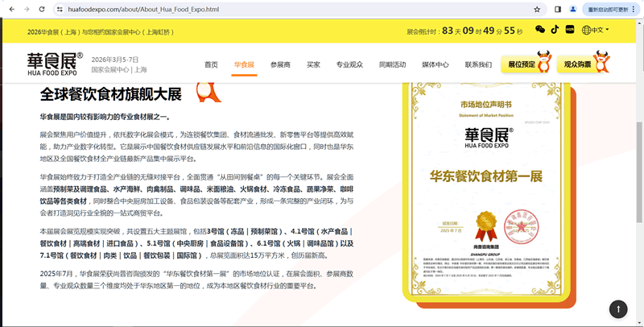Select the 首页 nav item
Screen dimensions: 644x327
[x=211, y=64]
